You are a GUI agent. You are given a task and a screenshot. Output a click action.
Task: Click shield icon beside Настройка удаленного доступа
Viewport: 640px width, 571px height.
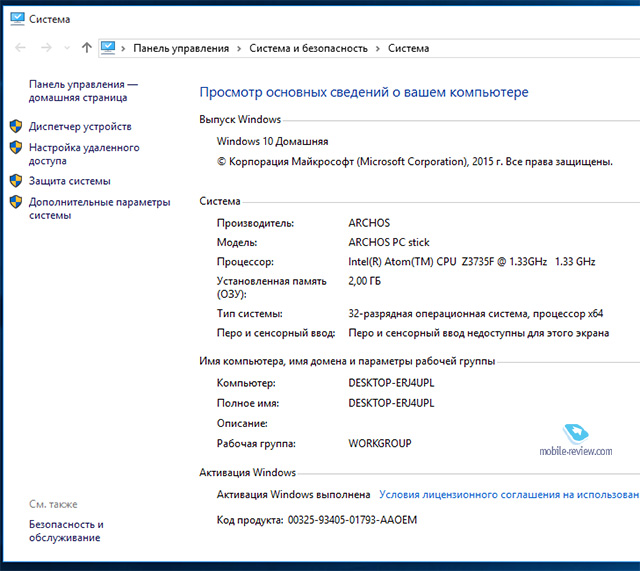tap(16, 147)
